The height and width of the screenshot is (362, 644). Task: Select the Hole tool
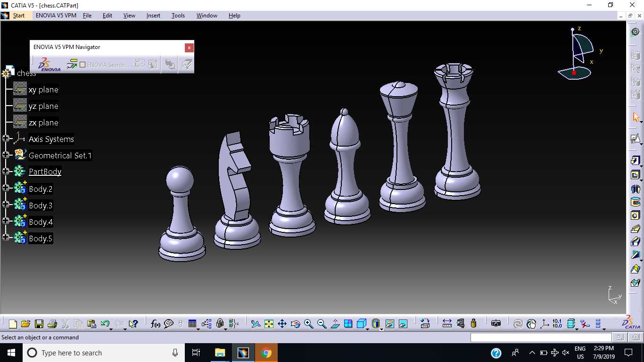pos(635,215)
